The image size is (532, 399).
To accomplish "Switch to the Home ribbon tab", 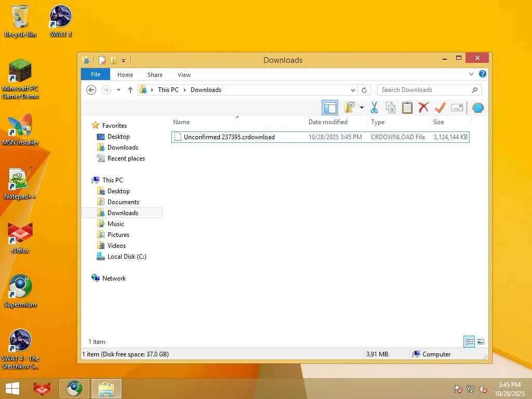I will pos(125,75).
